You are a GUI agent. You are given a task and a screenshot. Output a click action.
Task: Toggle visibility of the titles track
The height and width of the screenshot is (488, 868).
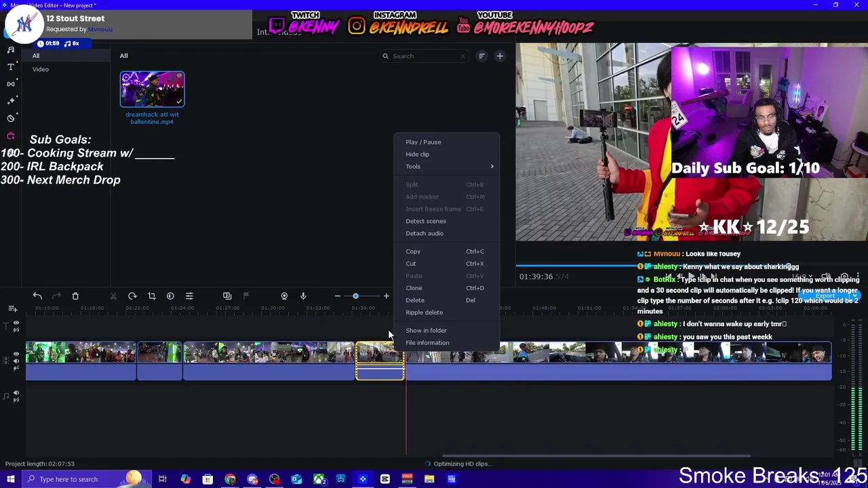tap(16, 323)
